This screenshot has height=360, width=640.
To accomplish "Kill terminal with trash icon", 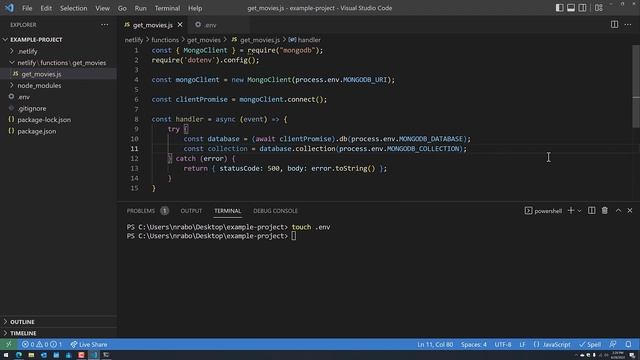I will pos(604,211).
